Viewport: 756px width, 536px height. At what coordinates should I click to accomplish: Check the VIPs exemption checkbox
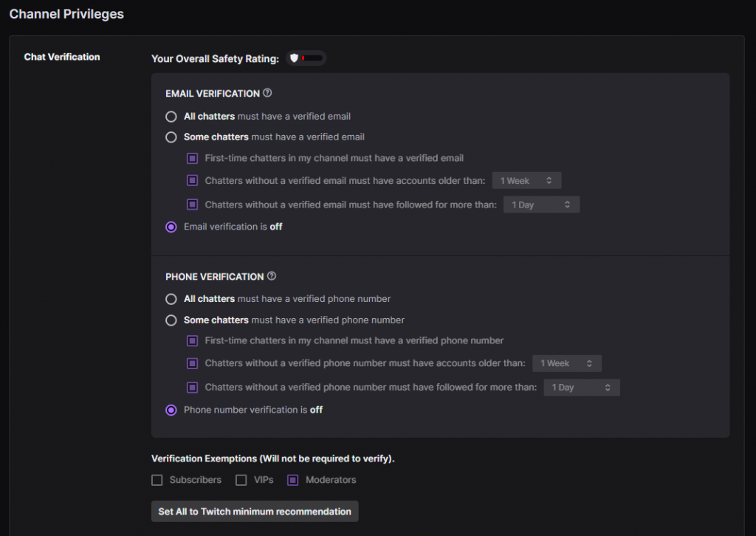241,480
